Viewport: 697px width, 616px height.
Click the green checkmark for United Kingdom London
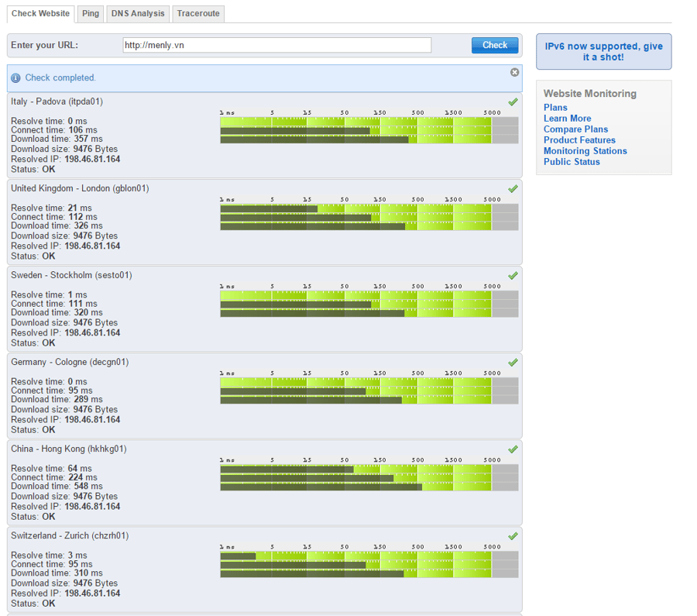(x=513, y=188)
